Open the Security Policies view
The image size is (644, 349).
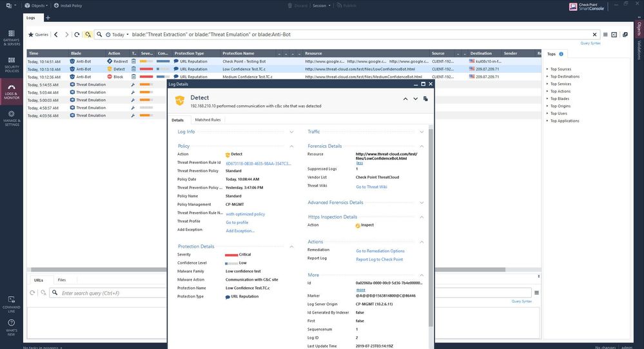tap(12, 65)
